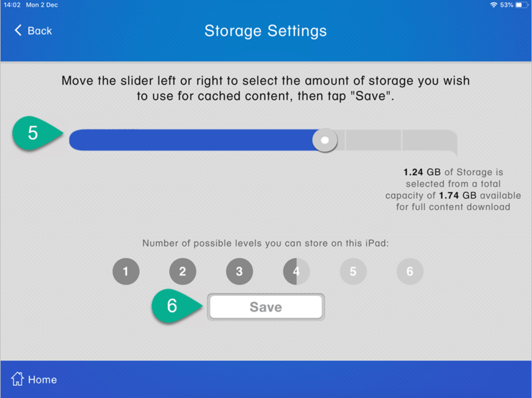Viewport: 532px width, 398px height.
Task: Tap the green step 5 callout marker
Action: 34,132
